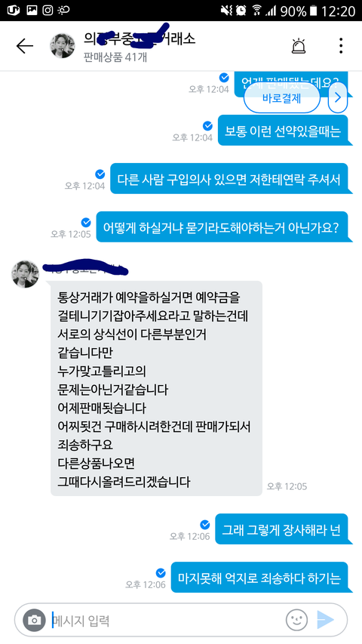362x644 pixels.
Task: Tap the 바로결제 button
Action: pos(281,98)
